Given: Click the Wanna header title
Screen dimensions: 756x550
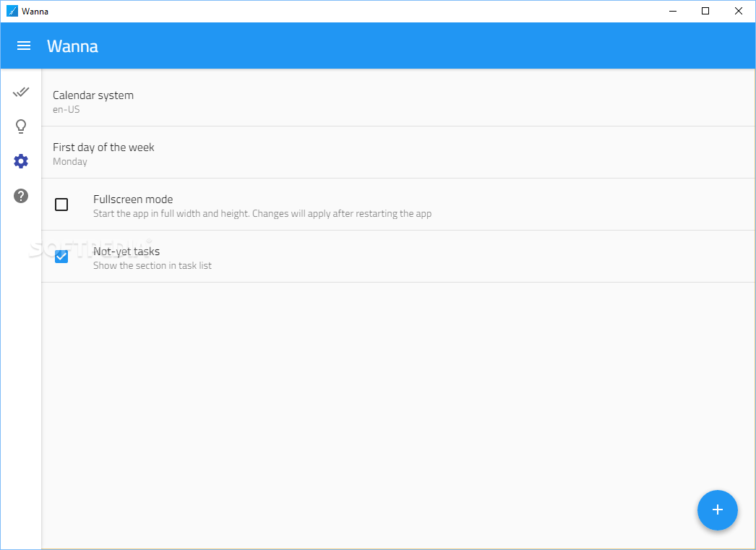Looking at the screenshot, I should coord(72,46).
